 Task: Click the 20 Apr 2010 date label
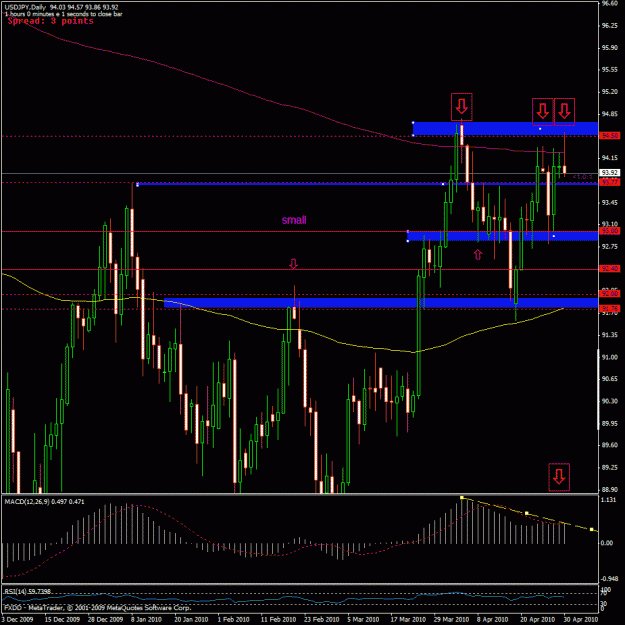pyautogui.click(x=538, y=619)
